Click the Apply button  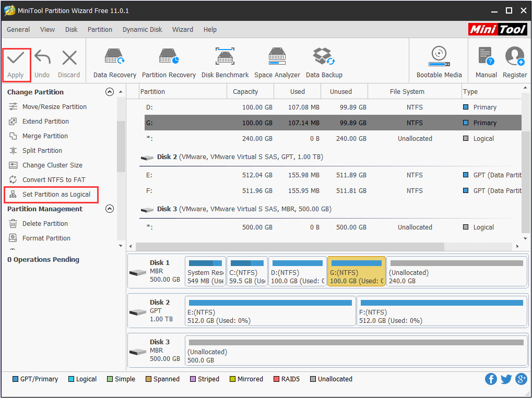[16, 64]
